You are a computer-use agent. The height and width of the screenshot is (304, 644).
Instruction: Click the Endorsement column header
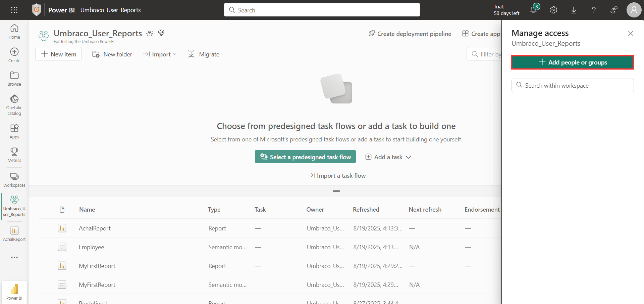click(482, 210)
